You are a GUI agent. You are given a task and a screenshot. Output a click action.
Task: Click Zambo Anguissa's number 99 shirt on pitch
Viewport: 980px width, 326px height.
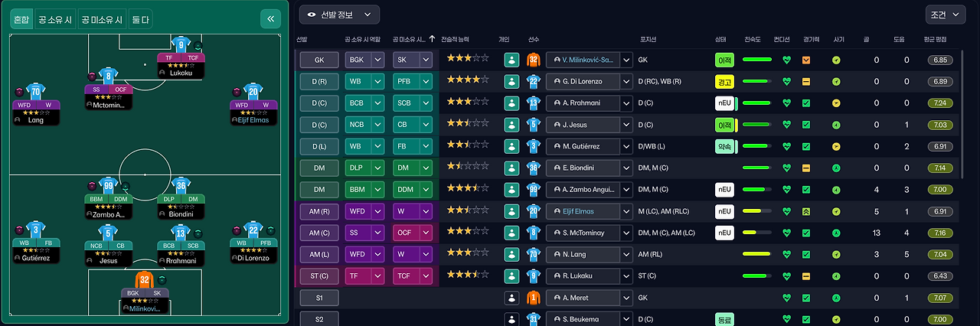coord(108,185)
